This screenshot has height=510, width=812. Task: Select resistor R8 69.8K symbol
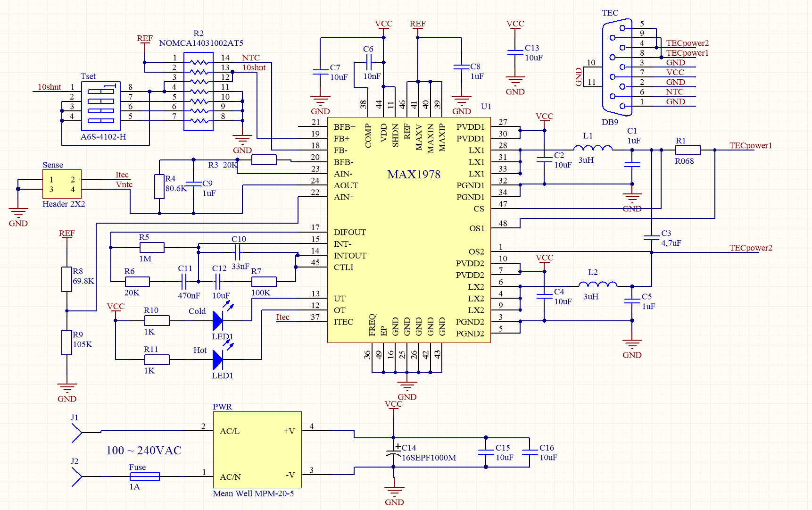(x=67, y=279)
